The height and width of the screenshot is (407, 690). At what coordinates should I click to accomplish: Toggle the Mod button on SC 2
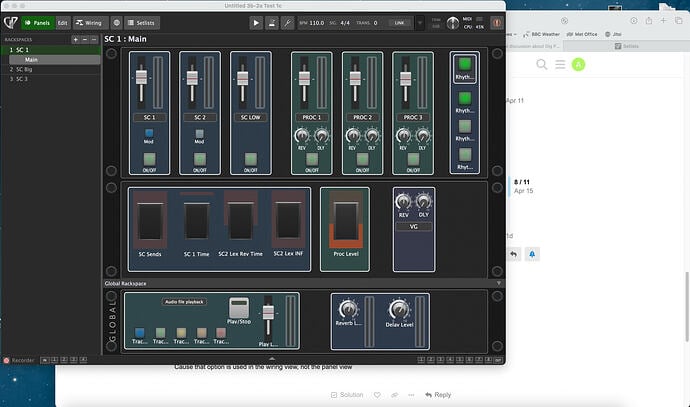(x=199, y=133)
